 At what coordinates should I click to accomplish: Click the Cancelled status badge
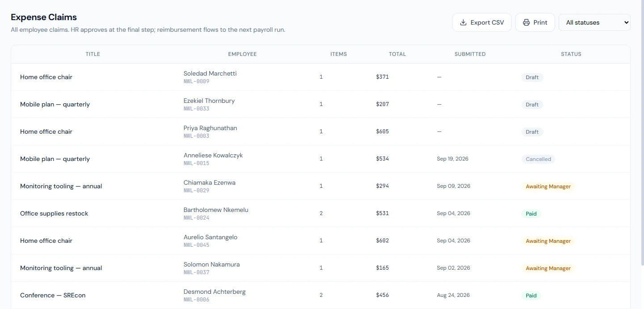[x=538, y=159]
